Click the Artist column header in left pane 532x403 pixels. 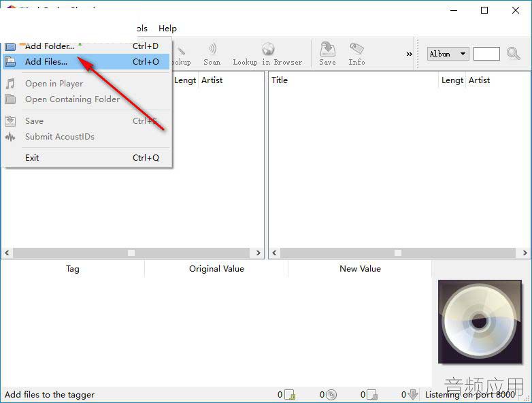pos(212,80)
